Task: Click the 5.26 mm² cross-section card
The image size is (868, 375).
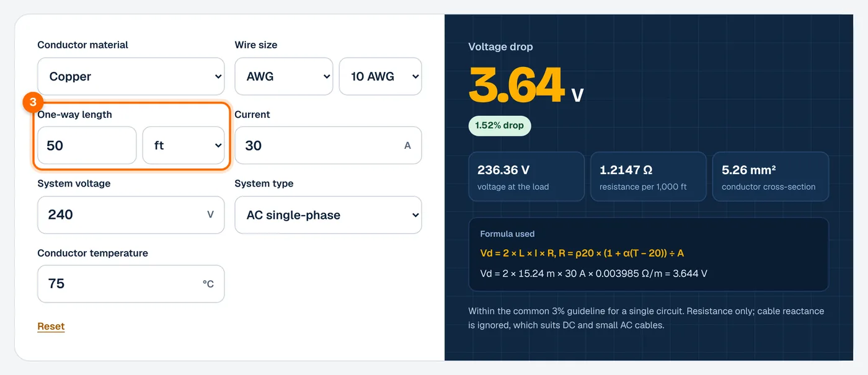Action: click(x=771, y=177)
